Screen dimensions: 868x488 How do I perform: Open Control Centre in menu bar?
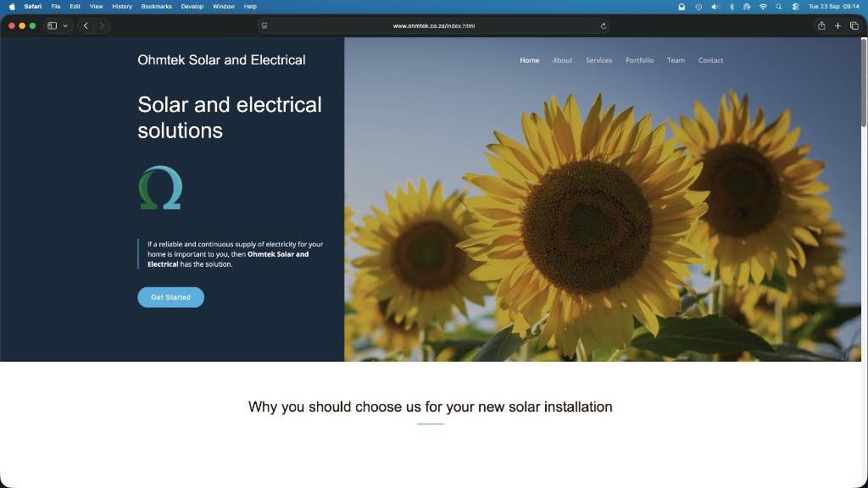pyautogui.click(x=795, y=6)
